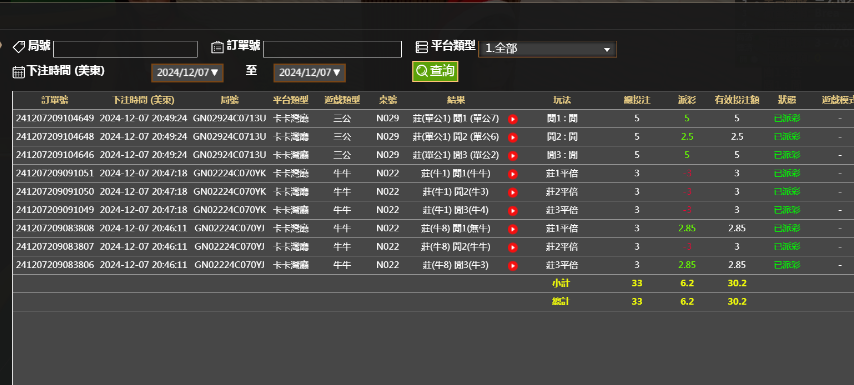854x385 pixels.
Task: Select order number 241207209104649
Action: (x=55, y=118)
